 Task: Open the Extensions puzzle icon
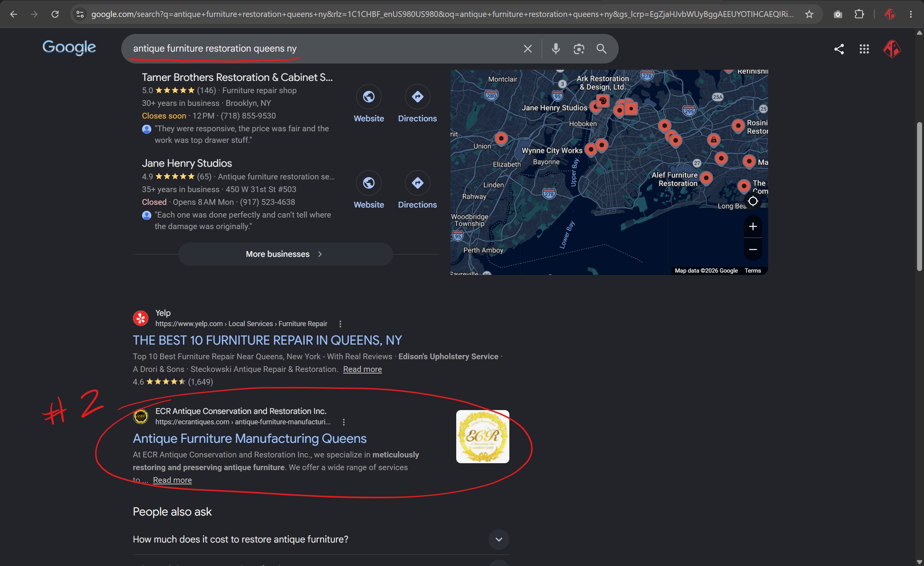(859, 14)
